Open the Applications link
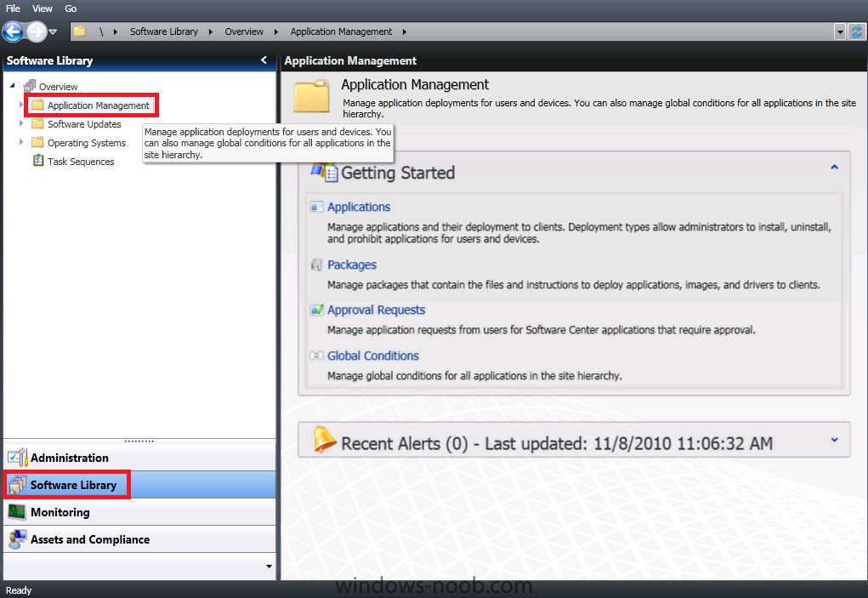This screenshot has height=598, width=868. pos(359,207)
